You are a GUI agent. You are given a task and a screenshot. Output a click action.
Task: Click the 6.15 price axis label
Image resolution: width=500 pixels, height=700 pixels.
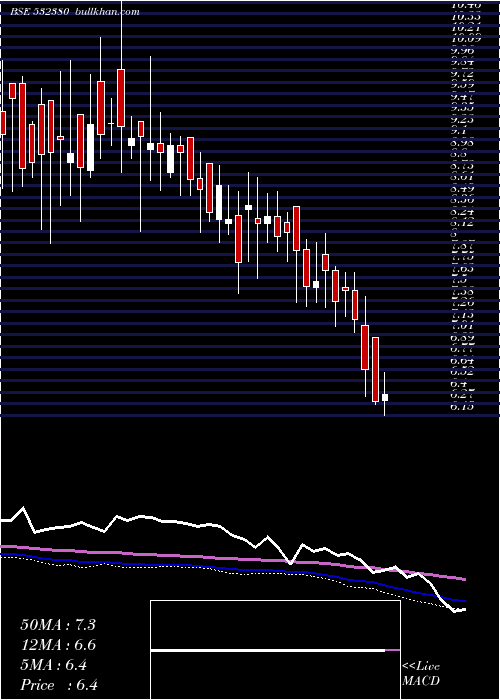pyautogui.click(x=462, y=407)
